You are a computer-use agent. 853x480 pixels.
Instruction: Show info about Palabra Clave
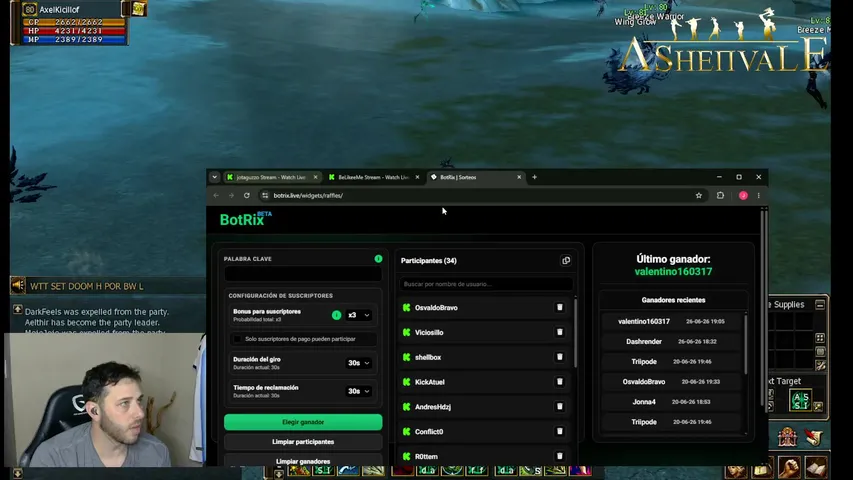point(378,259)
